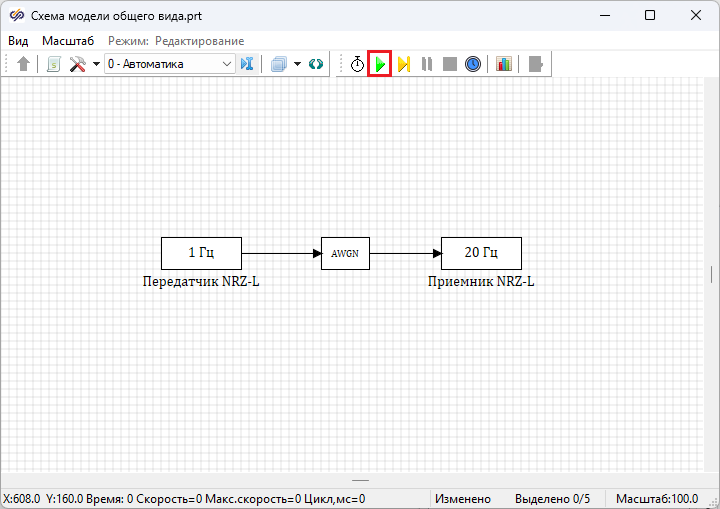Expand the stacked windows dropdown arrow
The width and height of the screenshot is (720, 509).
(297, 64)
